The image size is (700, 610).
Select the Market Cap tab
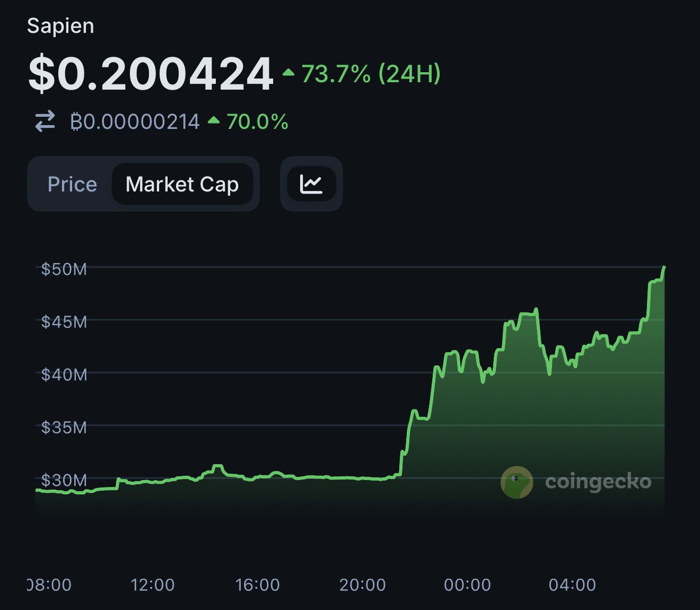[182, 184]
